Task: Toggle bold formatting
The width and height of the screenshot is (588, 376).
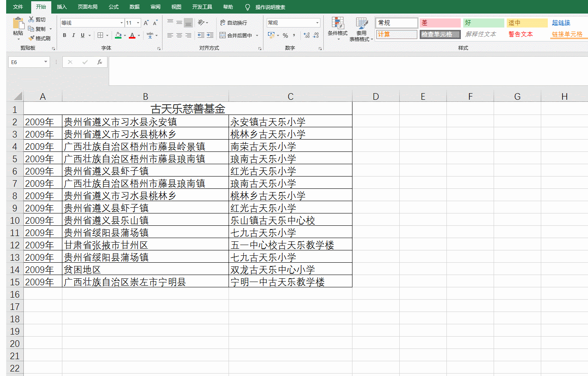Action: pos(64,35)
